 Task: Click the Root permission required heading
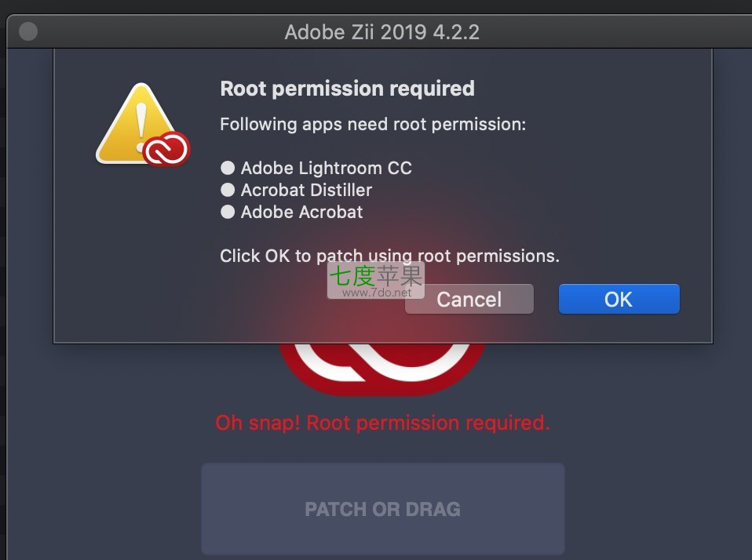click(x=347, y=88)
